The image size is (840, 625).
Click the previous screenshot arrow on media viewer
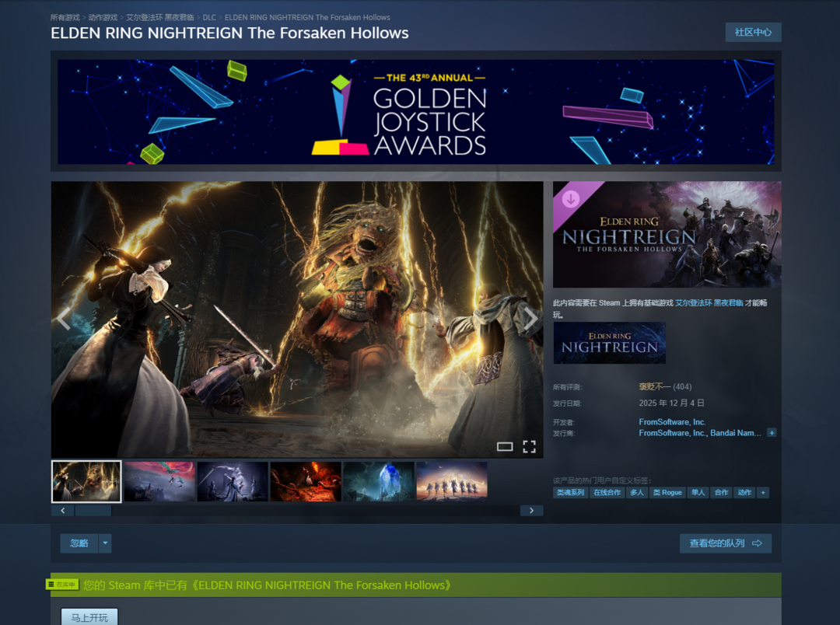click(x=65, y=319)
